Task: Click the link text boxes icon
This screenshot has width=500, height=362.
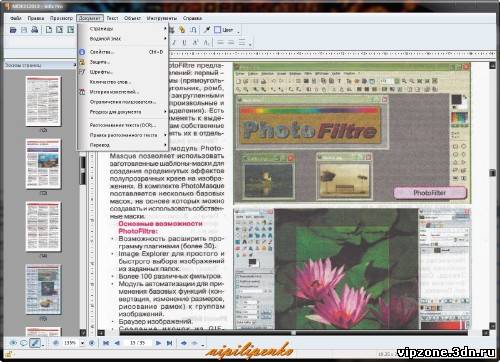Action: point(193,30)
